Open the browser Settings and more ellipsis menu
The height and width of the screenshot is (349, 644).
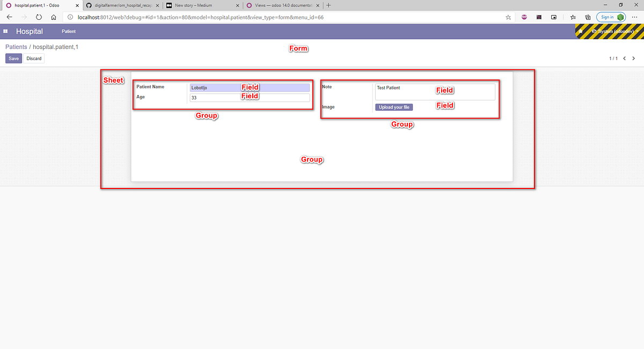click(635, 17)
